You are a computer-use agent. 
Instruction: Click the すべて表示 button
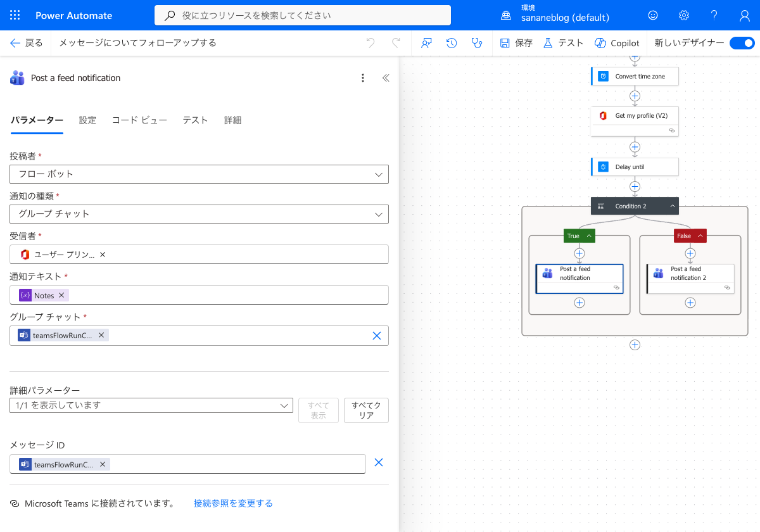coord(319,410)
